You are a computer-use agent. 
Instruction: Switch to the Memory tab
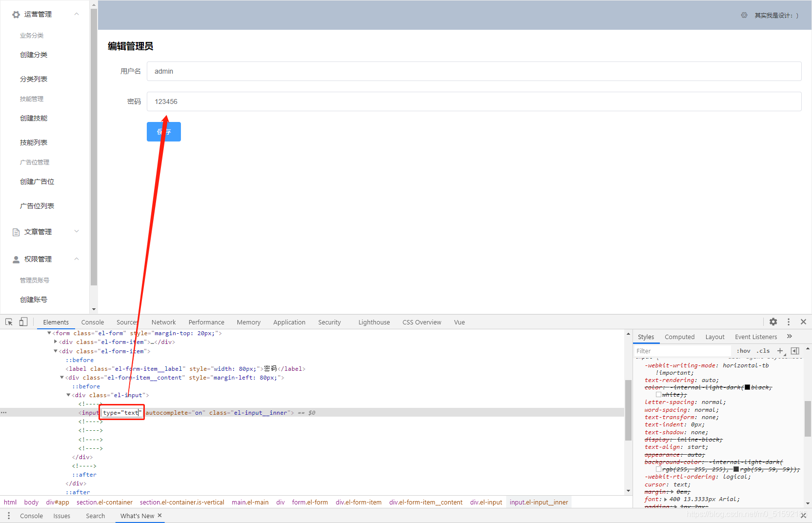point(249,322)
